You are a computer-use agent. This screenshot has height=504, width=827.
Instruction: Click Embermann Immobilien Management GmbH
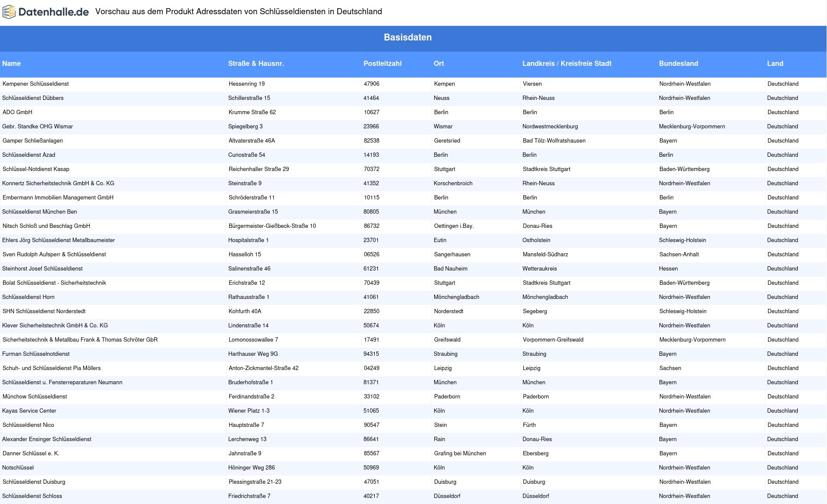[x=58, y=198]
